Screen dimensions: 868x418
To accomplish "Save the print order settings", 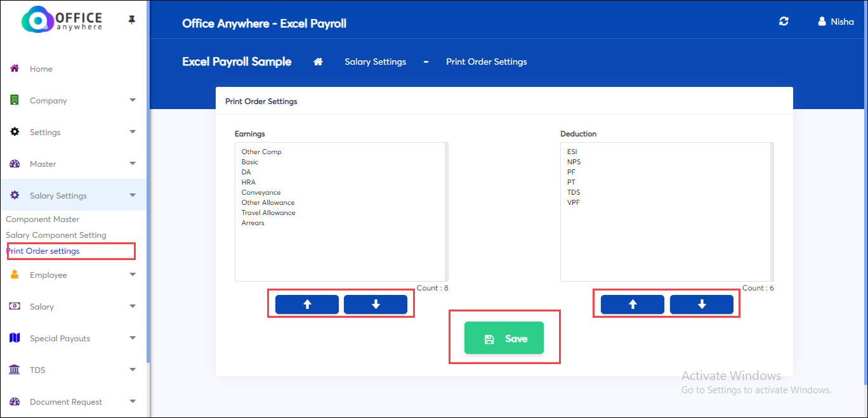I will (x=504, y=338).
